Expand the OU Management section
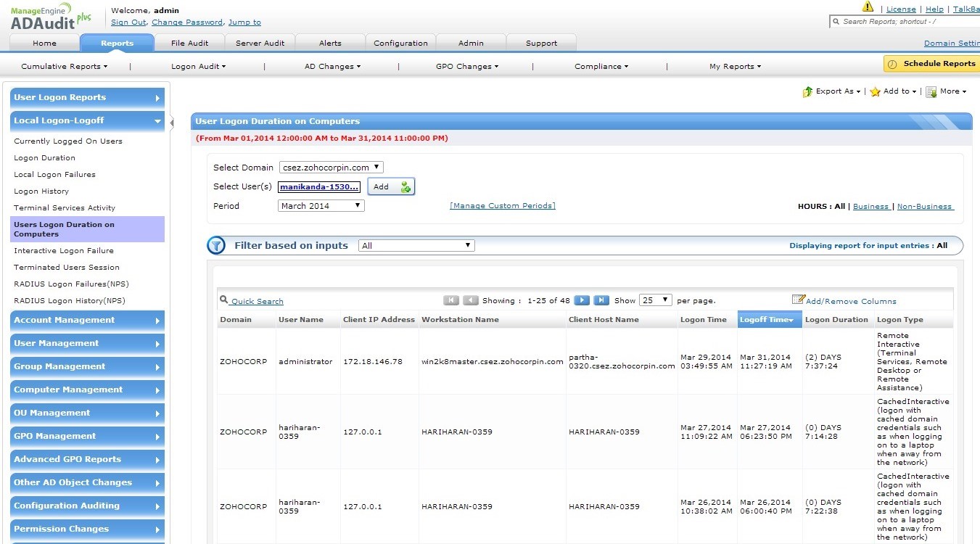This screenshot has width=980, height=544. 87,413
